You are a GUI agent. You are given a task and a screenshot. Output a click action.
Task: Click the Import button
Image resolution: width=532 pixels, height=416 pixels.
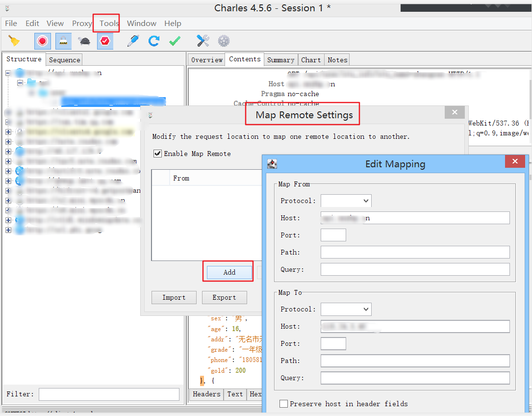pos(174,297)
